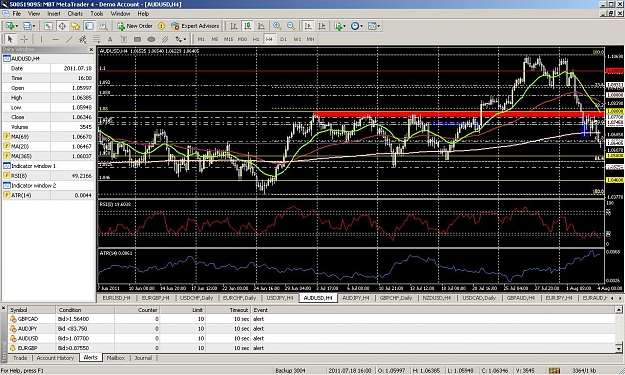Click the zoom out magnifier icon
Screen dimensions: 625x375
(291, 26)
